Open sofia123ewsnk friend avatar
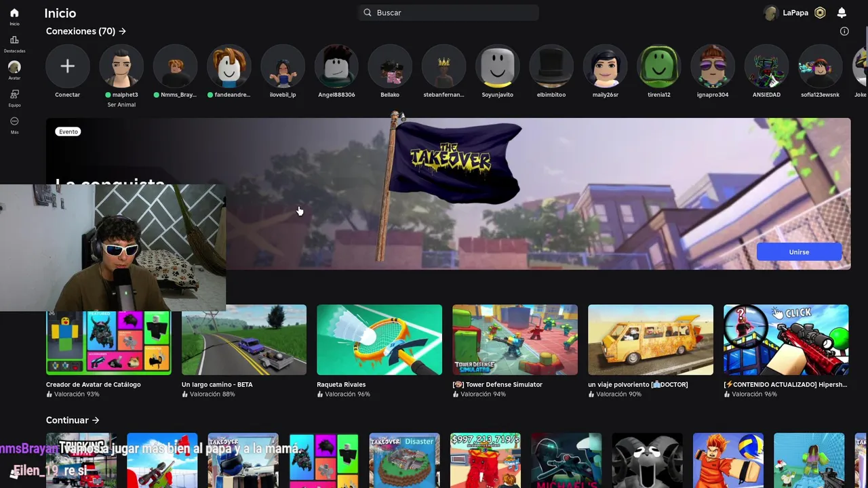868x488 pixels. (x=820, y=66)
